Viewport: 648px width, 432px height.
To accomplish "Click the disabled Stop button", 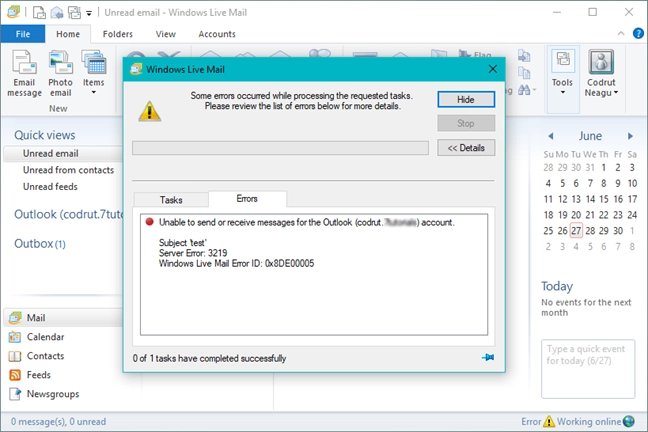I will click(466, 123).
